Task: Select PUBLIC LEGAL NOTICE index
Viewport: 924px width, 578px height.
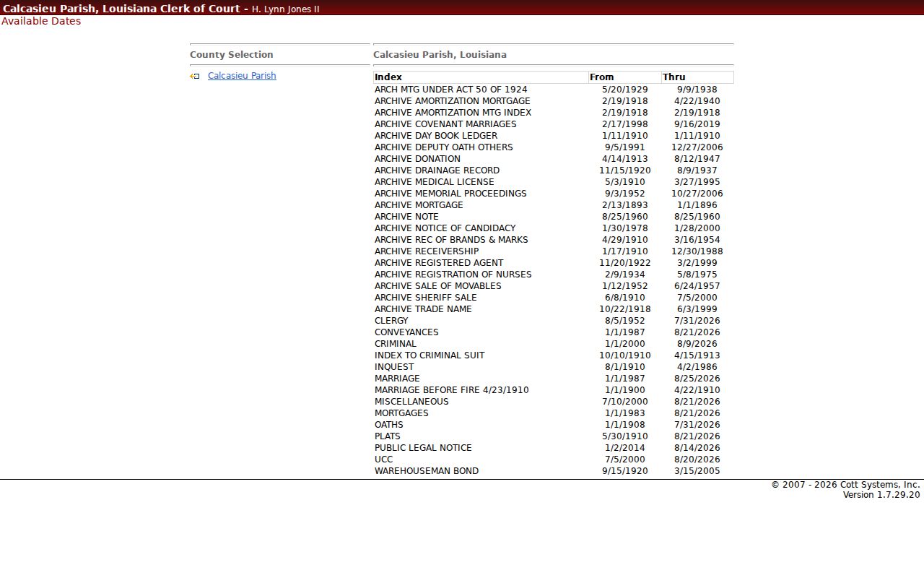Action: (423, 448)
